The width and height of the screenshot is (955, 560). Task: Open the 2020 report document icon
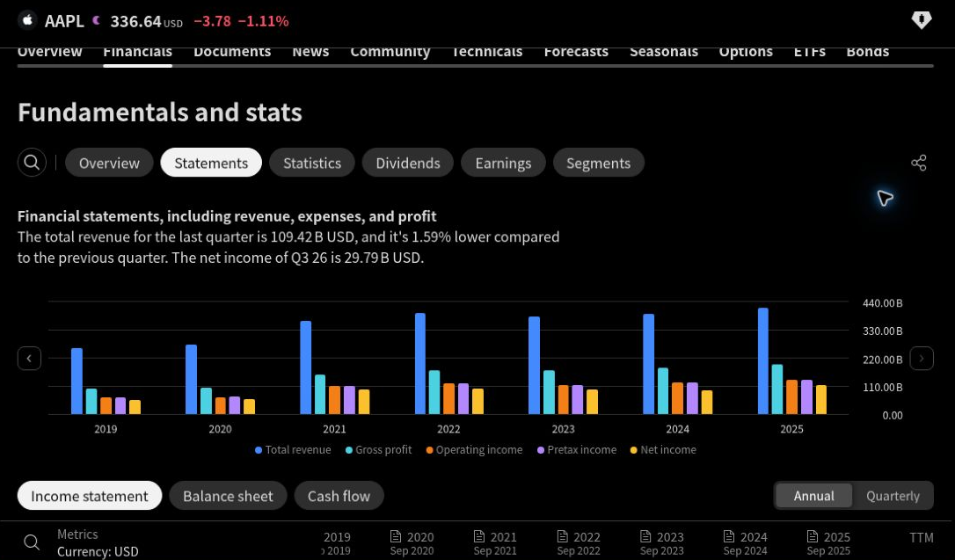[x=396, y=536]
